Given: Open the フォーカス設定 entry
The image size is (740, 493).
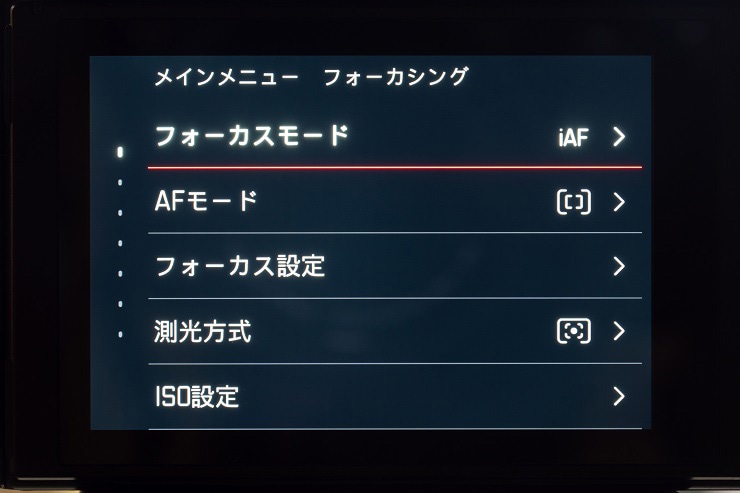Looking at the screenshot, I should (240, 266).
